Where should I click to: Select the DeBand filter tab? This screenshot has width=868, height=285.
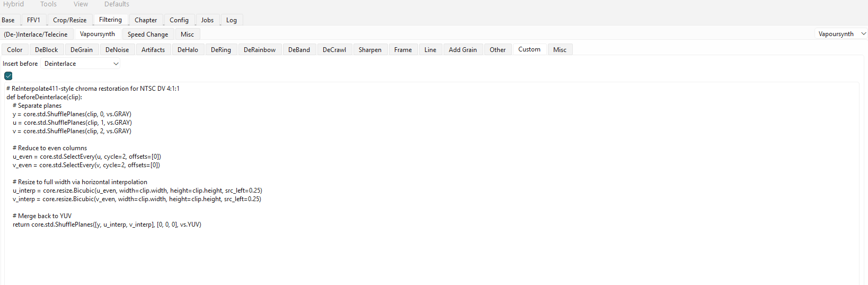point(299,50)
